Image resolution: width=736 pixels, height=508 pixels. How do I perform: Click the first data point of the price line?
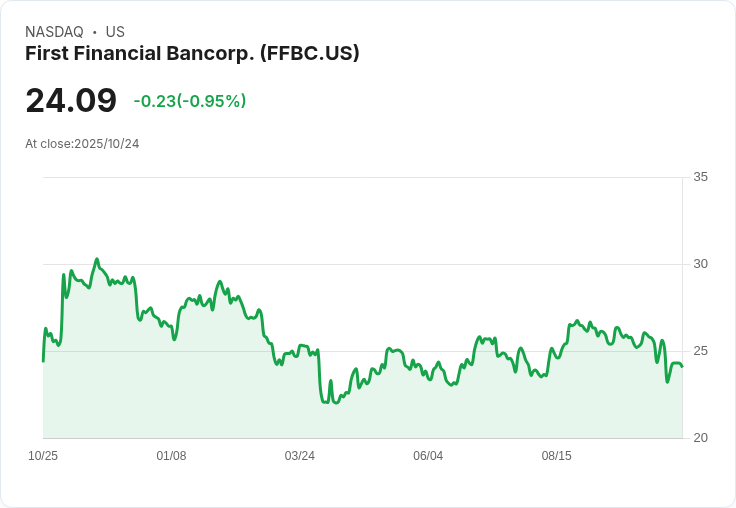click(43, 361)
